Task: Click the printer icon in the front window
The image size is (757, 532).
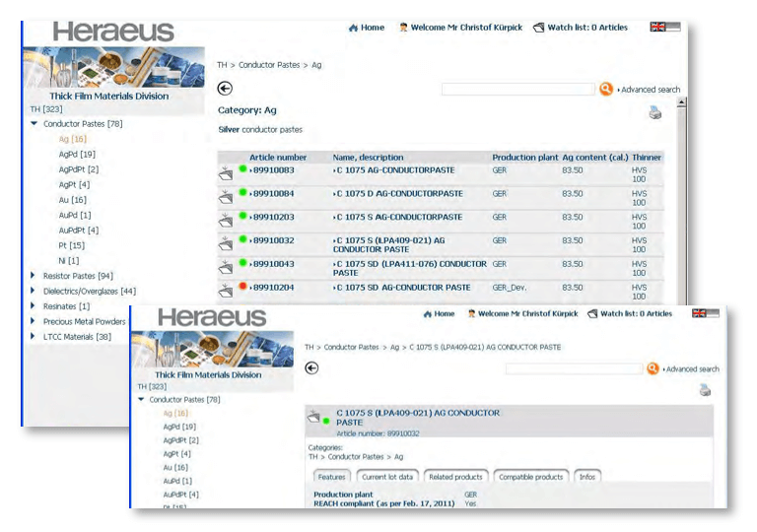Action: [x=706, y=389]
